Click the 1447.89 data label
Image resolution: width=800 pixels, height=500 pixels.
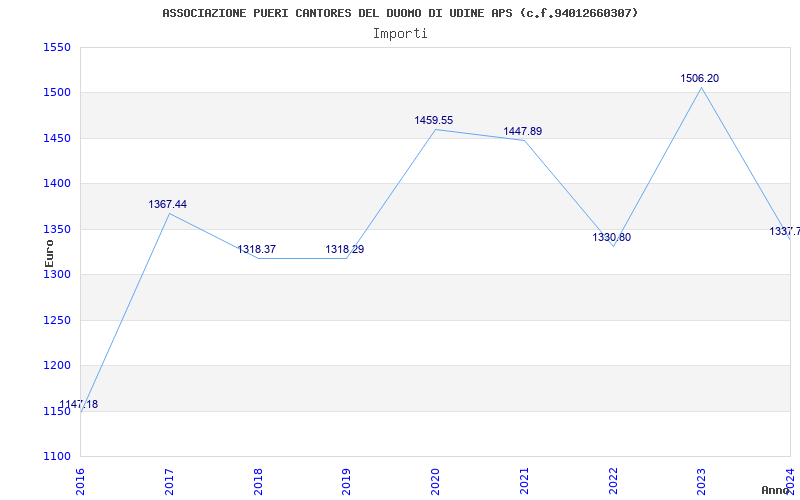pyautogui.click(x=522, y=131)
